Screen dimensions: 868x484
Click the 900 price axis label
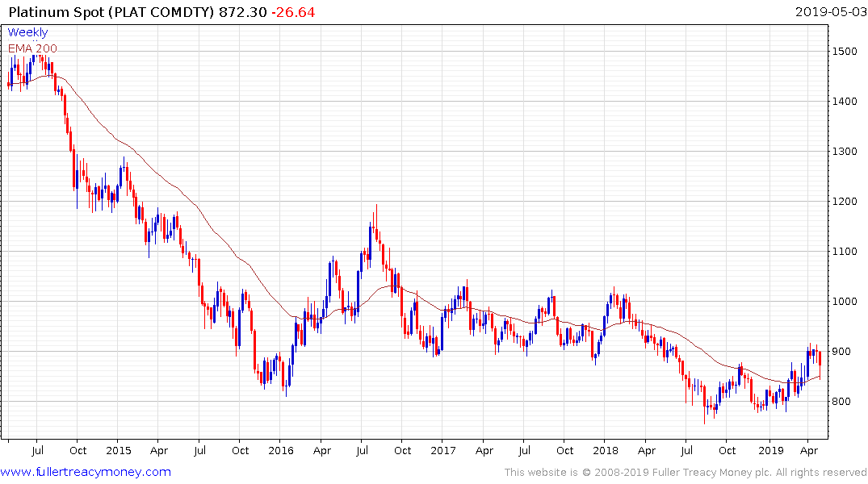pyautogui.click(x=841, y=352)
